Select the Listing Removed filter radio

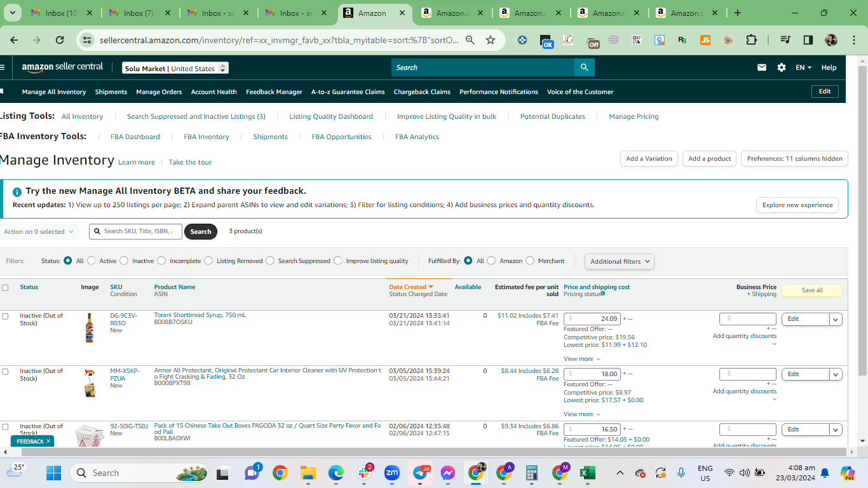(x=208, y=261)
